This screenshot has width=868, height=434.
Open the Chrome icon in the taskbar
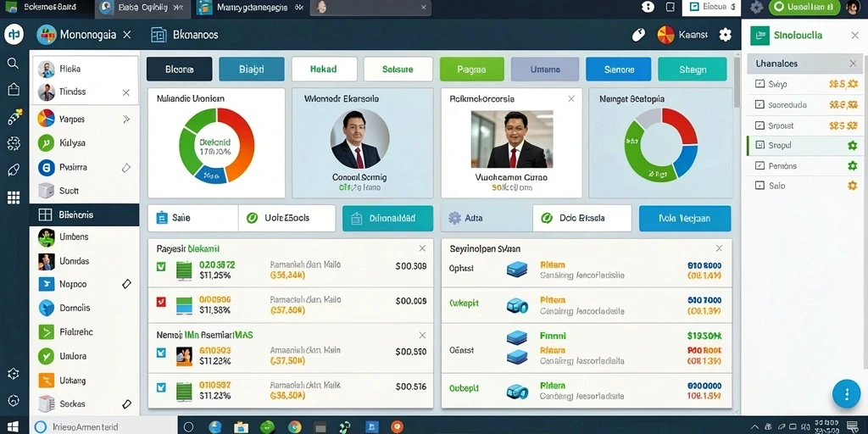(x=294, y=427)
